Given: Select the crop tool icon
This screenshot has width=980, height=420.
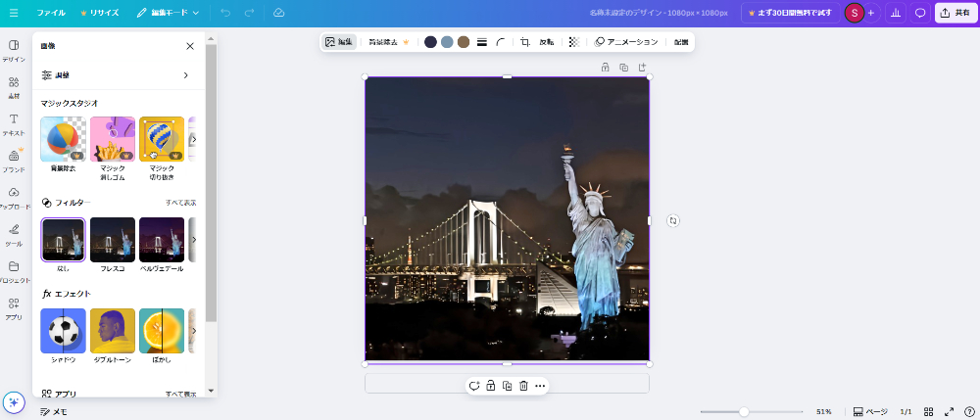Looking at the screenshot, I should click(x=525, y=42).
